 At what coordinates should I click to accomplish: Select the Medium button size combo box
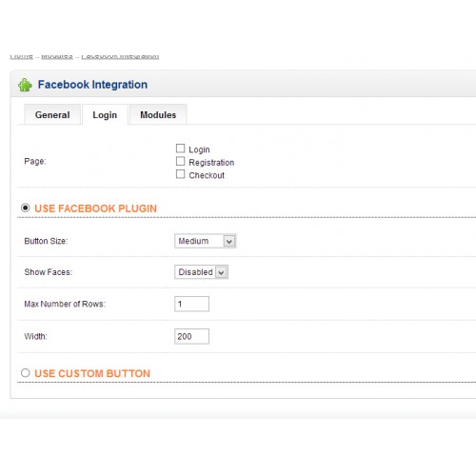click(205, 241)
